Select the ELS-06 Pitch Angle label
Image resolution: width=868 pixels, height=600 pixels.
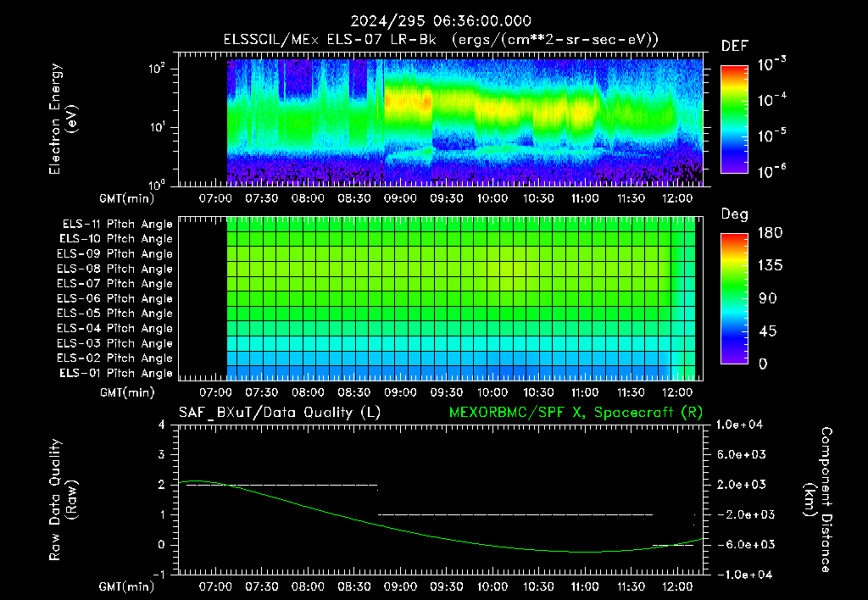[x=114, y=299]
